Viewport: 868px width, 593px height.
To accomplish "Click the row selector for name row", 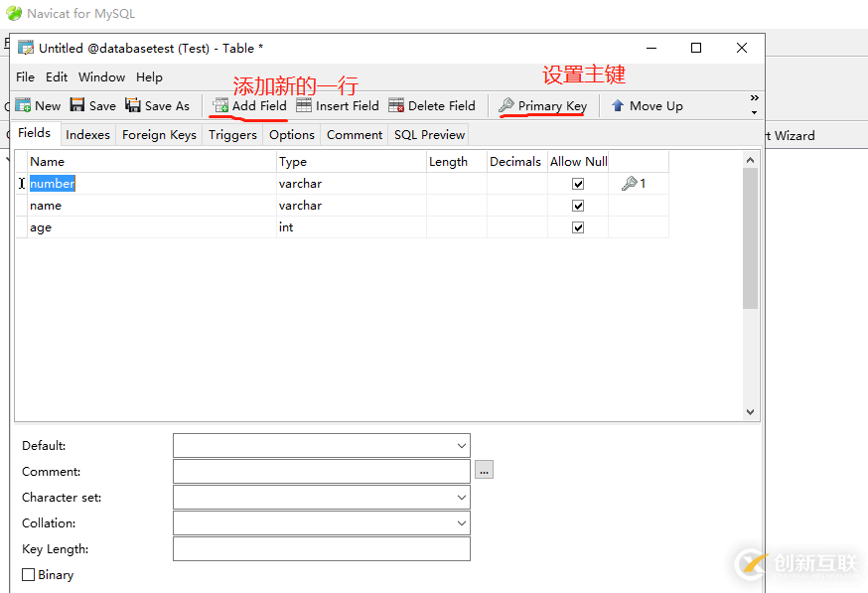I will coord(22,206).
